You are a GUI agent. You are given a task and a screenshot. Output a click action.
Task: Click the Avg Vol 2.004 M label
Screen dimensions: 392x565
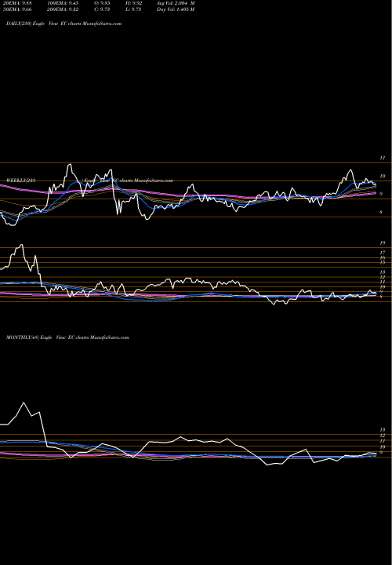[x=176, y=3]
